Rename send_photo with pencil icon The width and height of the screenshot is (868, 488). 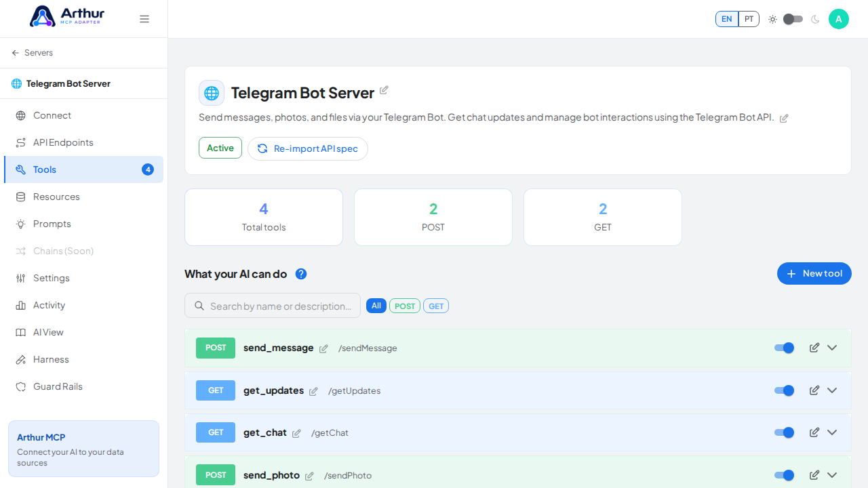[309, 476]
